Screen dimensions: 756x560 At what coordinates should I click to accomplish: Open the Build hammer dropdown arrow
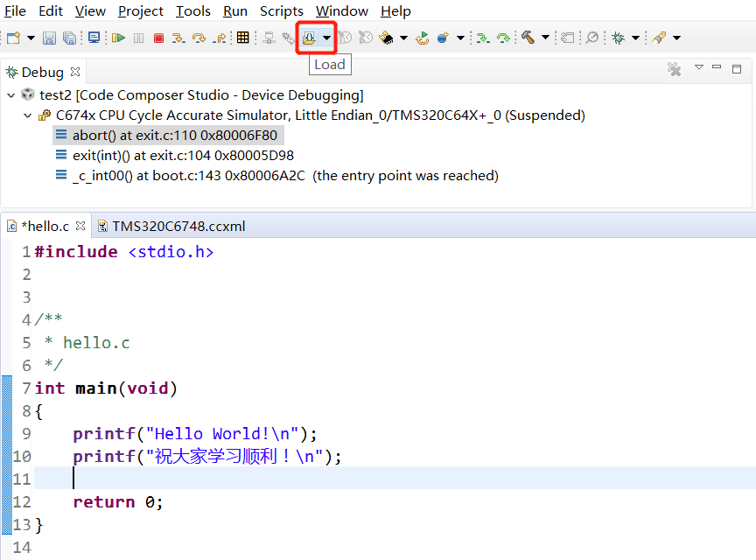pos(545,37)
